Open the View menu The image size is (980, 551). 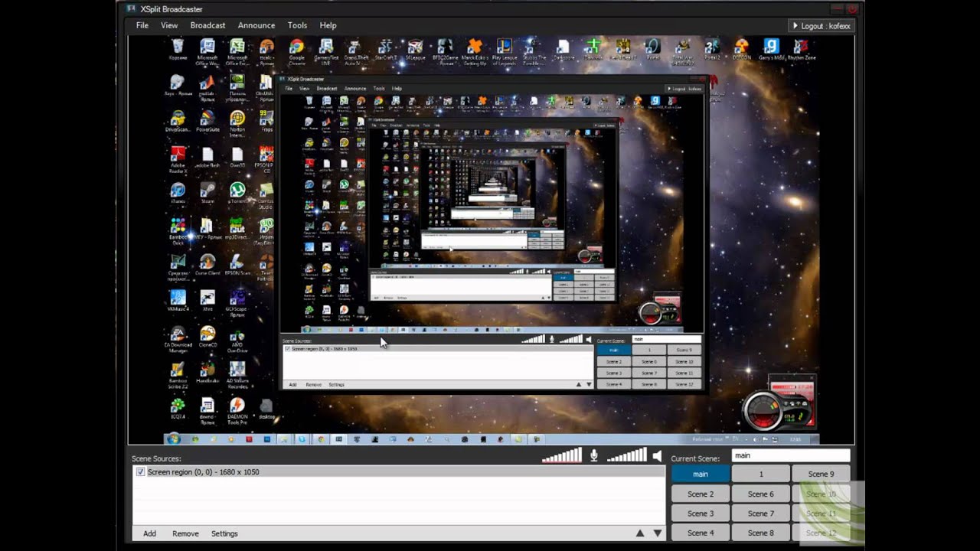click(169, 25)
